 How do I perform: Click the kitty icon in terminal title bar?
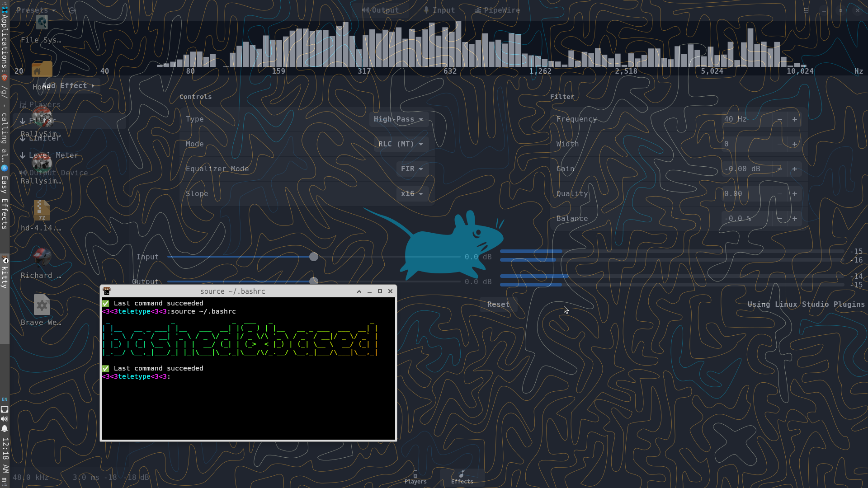point(107,291)
